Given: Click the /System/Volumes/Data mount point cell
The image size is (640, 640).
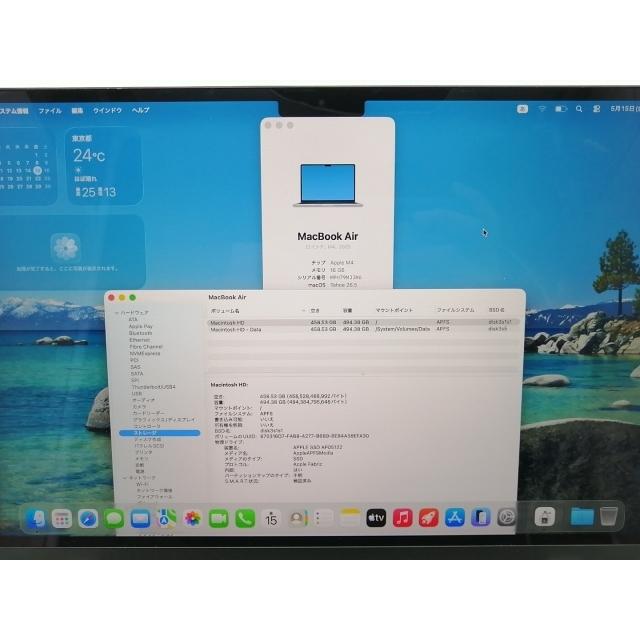Looking at the screenshot, I should (402, 329).
